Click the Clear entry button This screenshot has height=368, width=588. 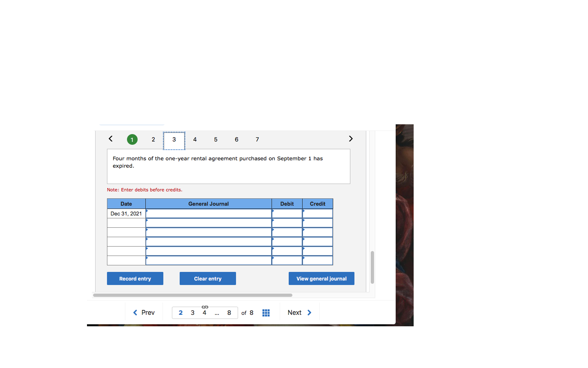click(x=207, y=278)
